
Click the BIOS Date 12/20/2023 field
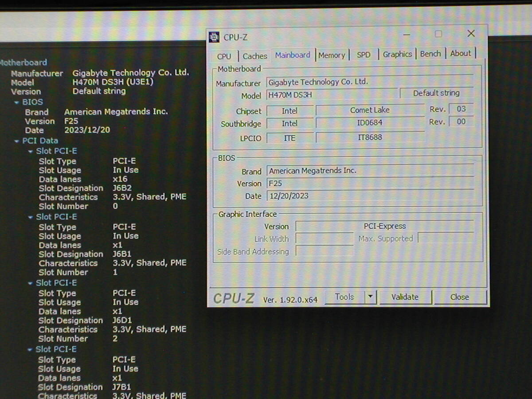[x=370, y=196]
